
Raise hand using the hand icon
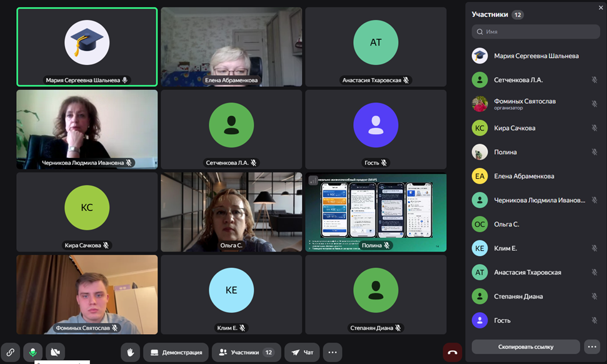[x=130, y=352]
